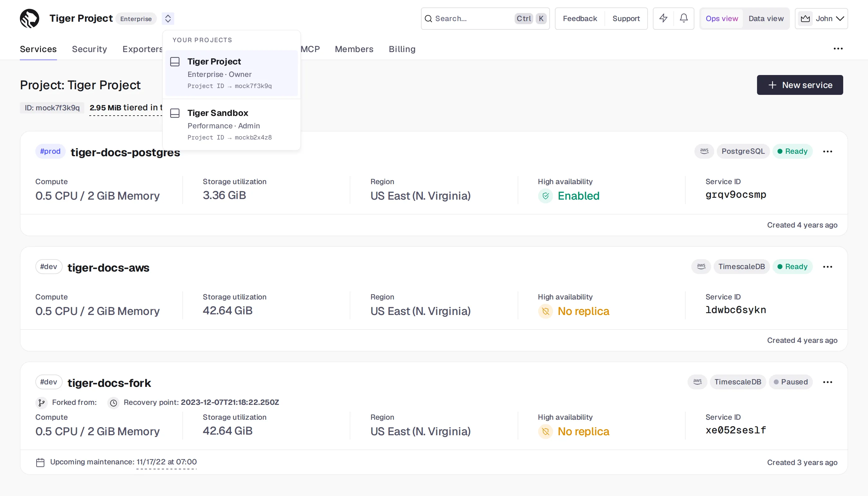Image resolution: width=868 pixels, height=496 pixels.
Task: Open the tiger-docs-fork more options menu
Action: [827, 382]
